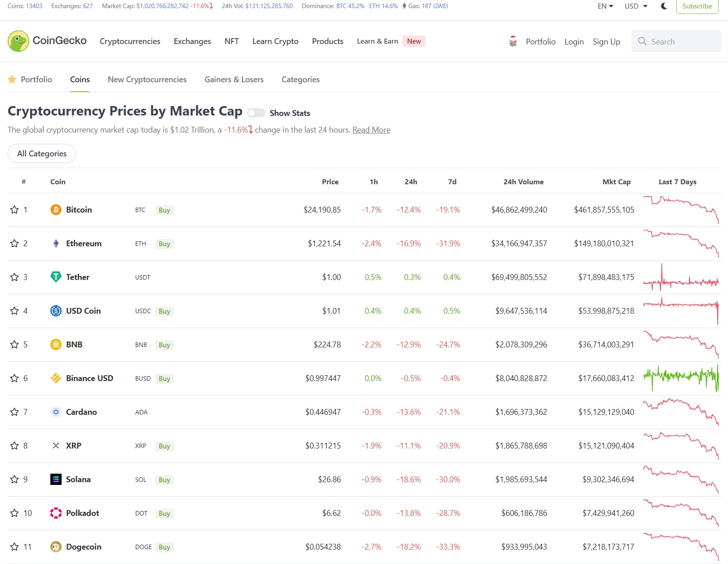This screenshot has width=728, height=564.
Task: Click Portfolio link in header
Action: (540, 42)
